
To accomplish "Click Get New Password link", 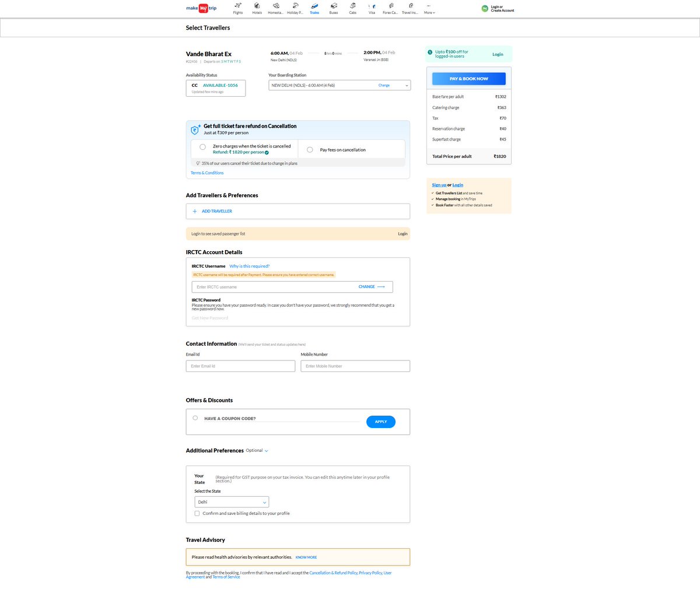I will tap(210, 318).
